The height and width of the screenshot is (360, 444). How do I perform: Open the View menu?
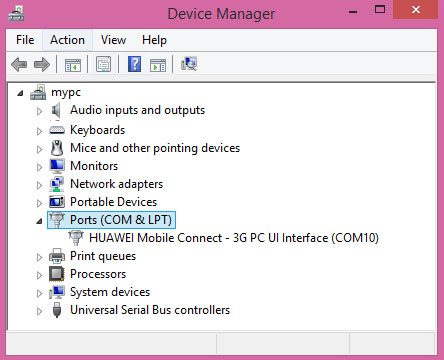pos(113,40)
